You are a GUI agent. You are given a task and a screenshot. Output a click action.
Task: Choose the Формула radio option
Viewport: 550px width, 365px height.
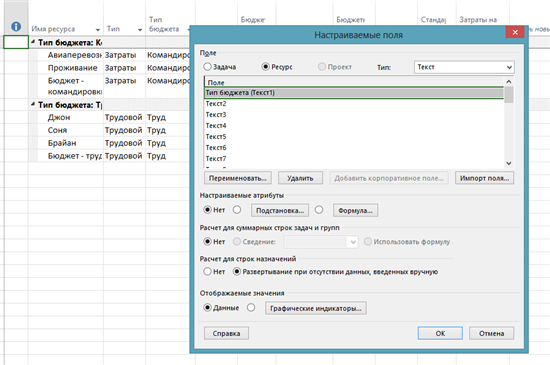pyautogui.click(x=319, y=210)
